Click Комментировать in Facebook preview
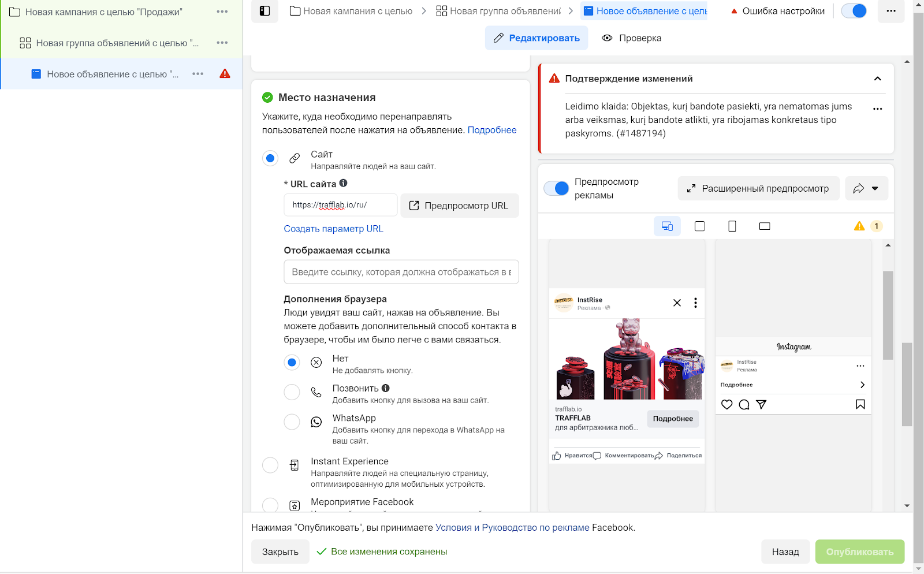Viewport: 924px width, 574px height. click(x=624, y=456)
